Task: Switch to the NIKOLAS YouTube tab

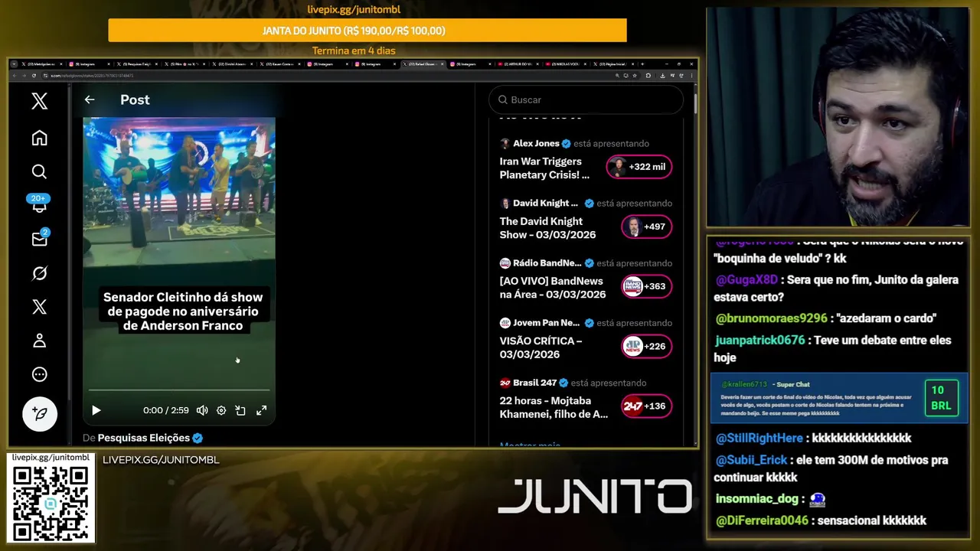Action: [567, 64]
